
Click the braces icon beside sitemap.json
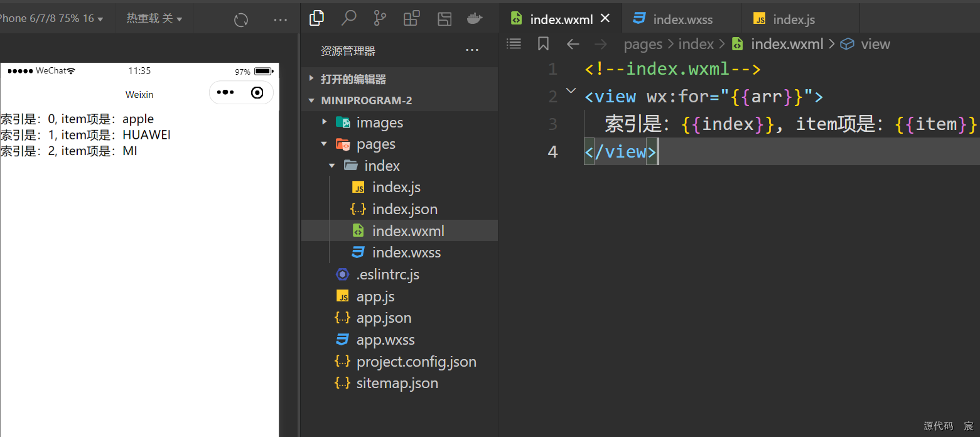coord(342,383)
